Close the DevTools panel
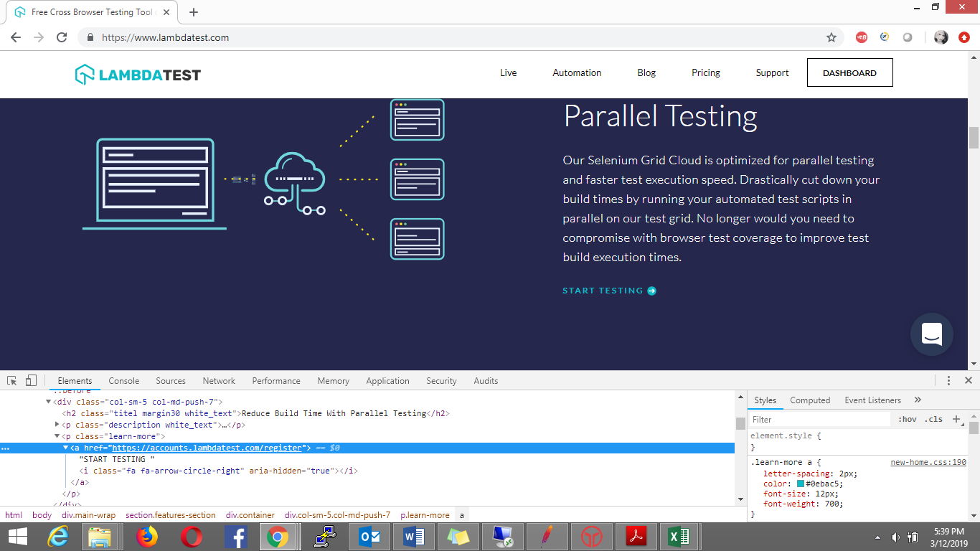The image size is (980, 551). coord(968,381)
